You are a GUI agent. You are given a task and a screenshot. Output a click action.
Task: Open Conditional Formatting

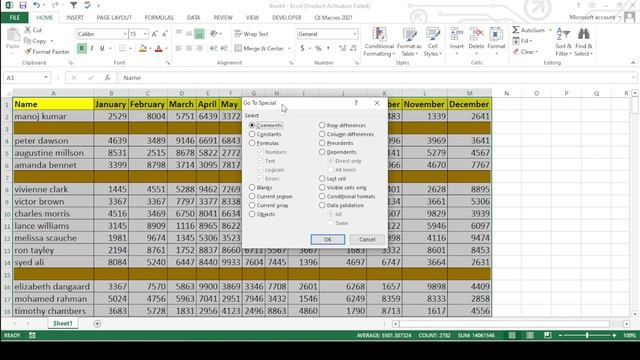[379, 42]
